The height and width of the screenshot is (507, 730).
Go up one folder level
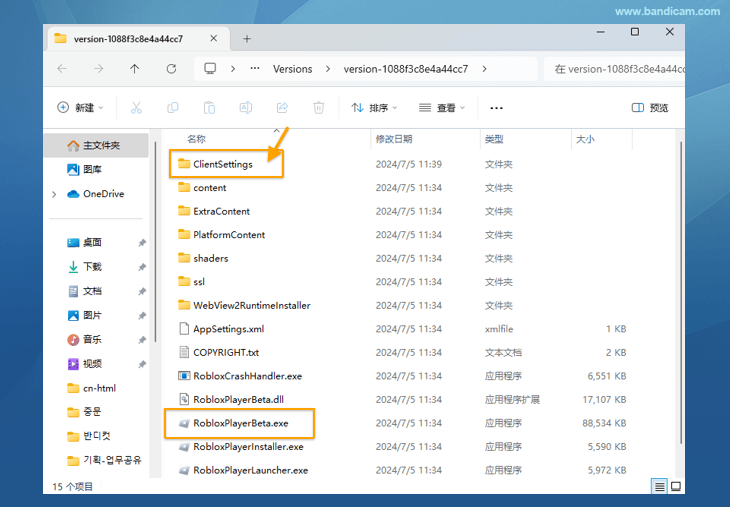[x=135, y=69]
